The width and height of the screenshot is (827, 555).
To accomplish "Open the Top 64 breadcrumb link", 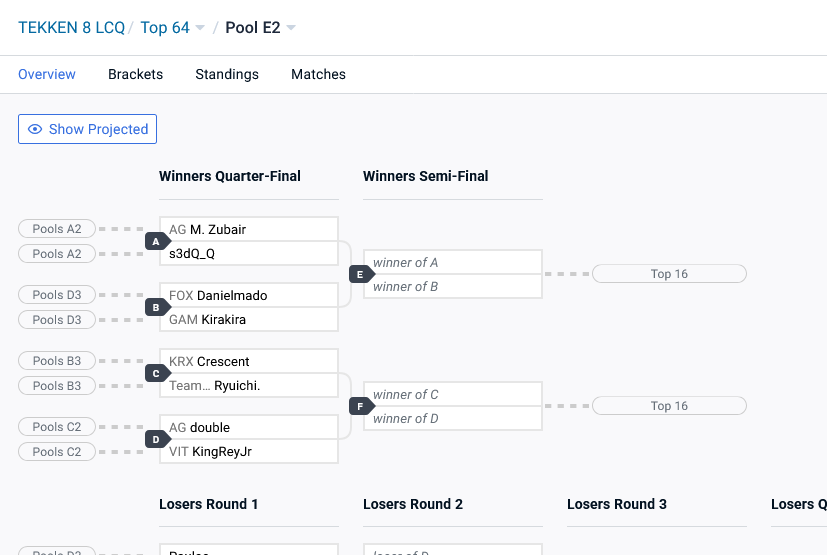I will click(165, 27).
